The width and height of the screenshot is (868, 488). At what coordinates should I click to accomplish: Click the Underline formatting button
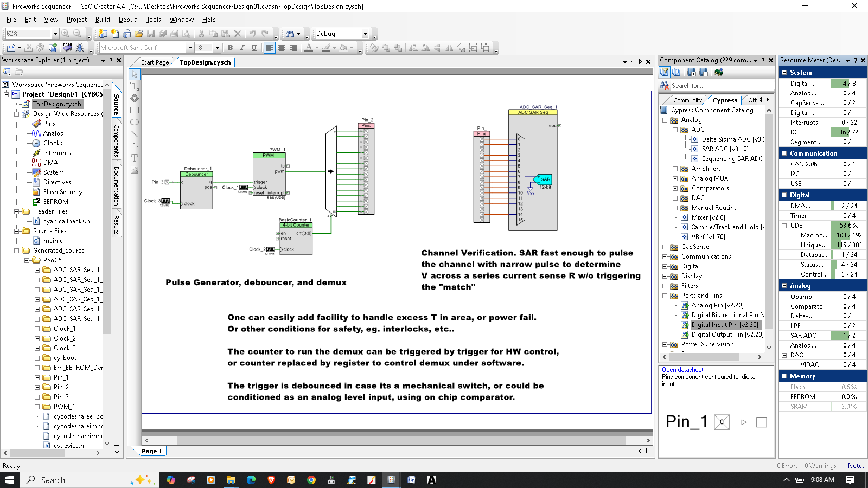[x=254, y=48]
